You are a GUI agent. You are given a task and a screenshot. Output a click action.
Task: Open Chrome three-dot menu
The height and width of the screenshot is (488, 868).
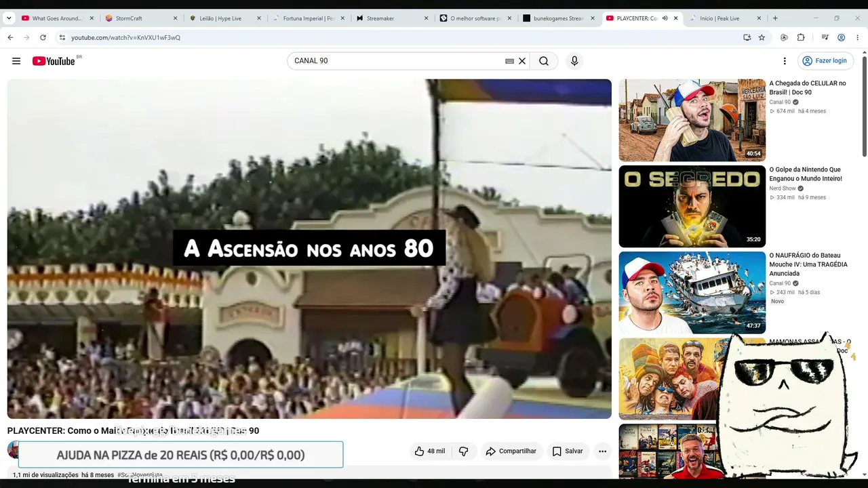tap(857, 37)
